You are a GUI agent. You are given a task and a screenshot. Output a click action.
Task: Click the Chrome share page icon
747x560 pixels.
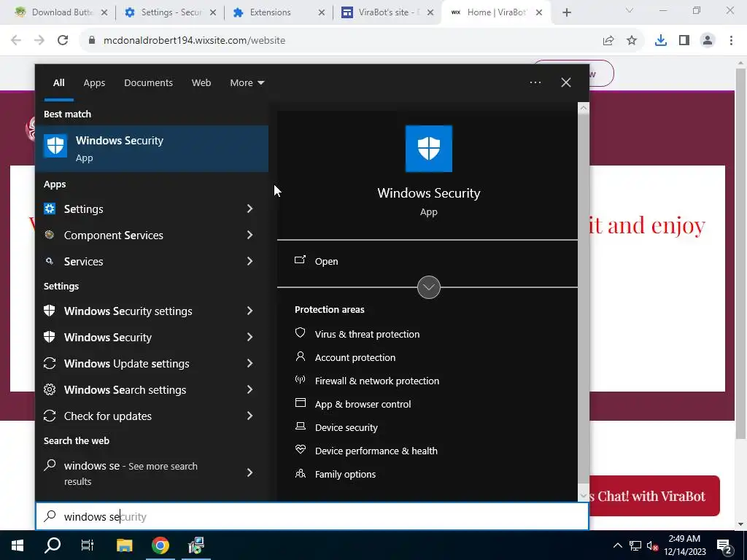tap(608, 41)
